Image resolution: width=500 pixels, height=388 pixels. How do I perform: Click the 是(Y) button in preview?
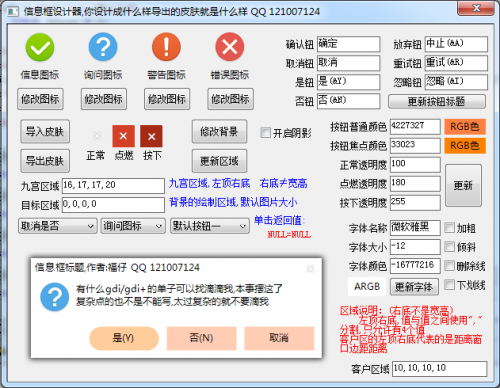pos(124,338)
